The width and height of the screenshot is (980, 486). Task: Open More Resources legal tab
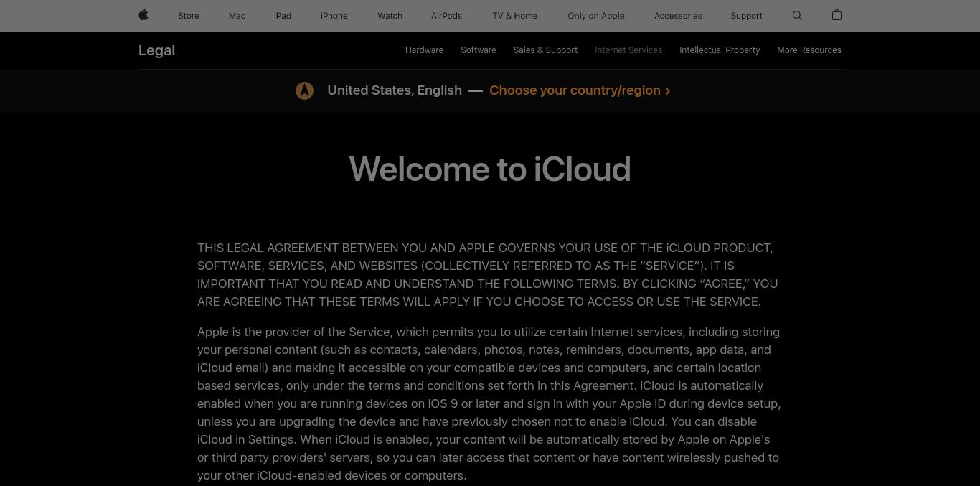pyautogui.click(x=809, y=50)
